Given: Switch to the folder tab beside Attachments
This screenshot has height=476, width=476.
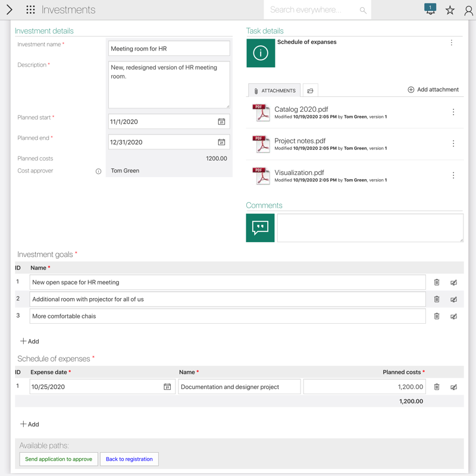Looking at the screenshot, I should point(310,90).
